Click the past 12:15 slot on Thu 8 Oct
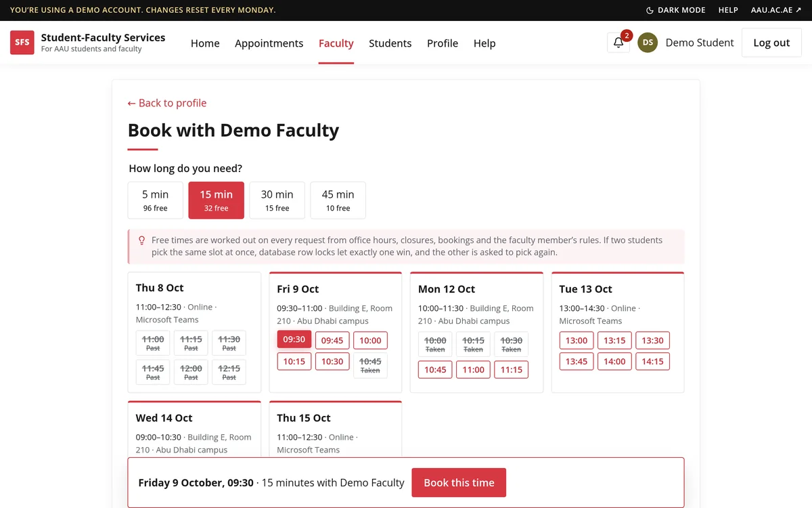812x508 pixels. tap(229, 372)
